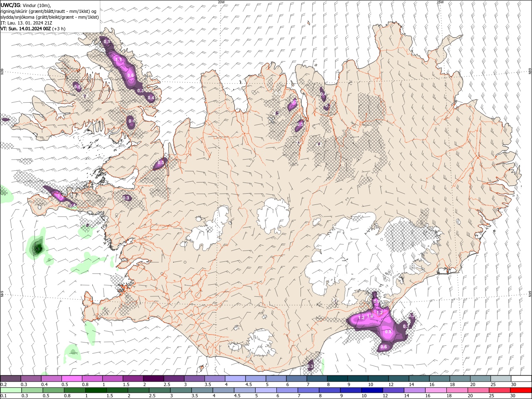Click the '15W' longitude label at the top edge
The image size is (532, 399).
point(440,2)
